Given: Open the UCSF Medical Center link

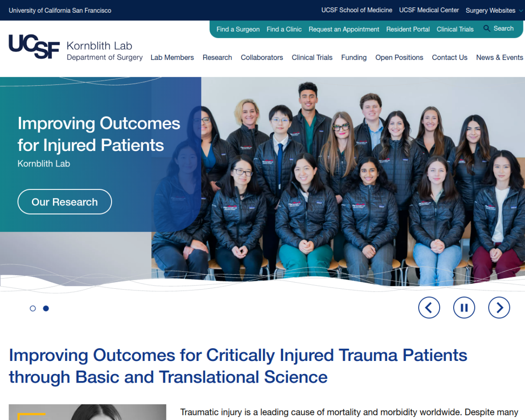Looking at the screenshot, I should point(429,10).
